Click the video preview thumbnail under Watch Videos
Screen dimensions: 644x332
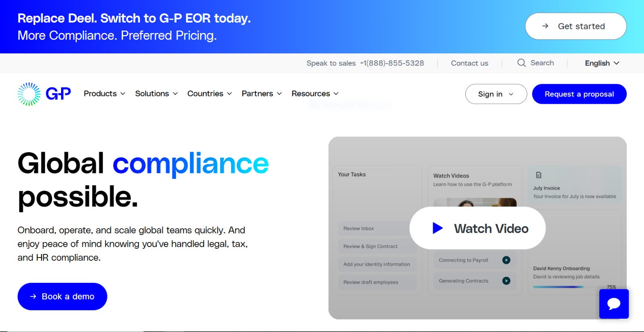(x=475, y=202)
